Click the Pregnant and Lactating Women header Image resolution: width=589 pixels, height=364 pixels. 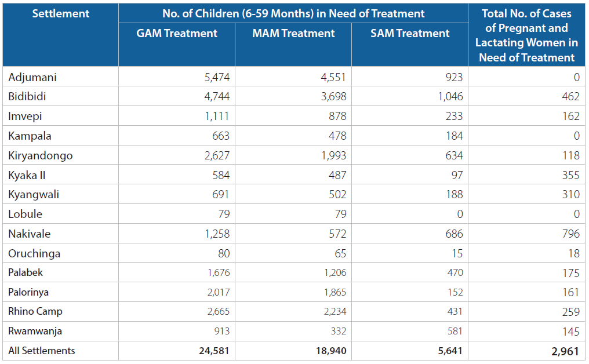[x=526, y=35]
